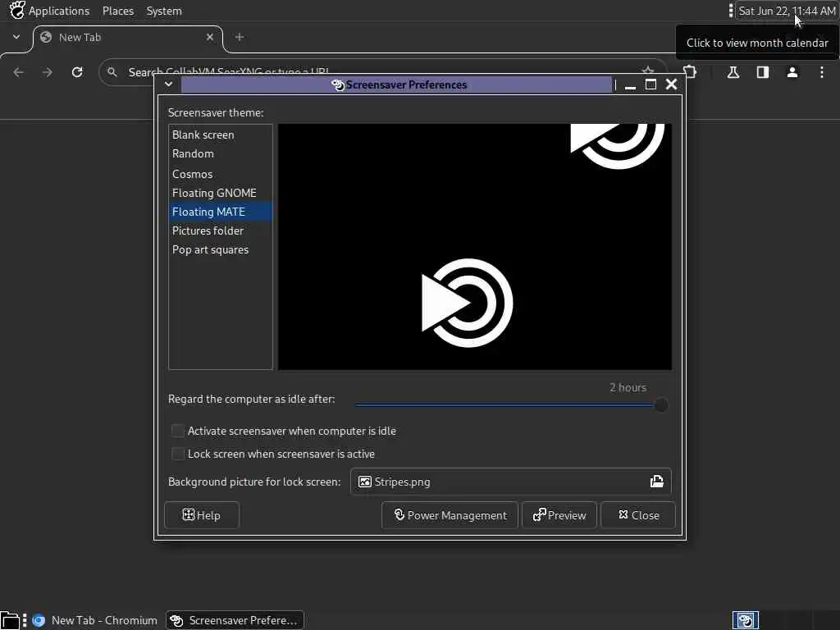Click the Chromium address bar search icon
The height and width of the screenshot is (630, 840).
[112, 72]
